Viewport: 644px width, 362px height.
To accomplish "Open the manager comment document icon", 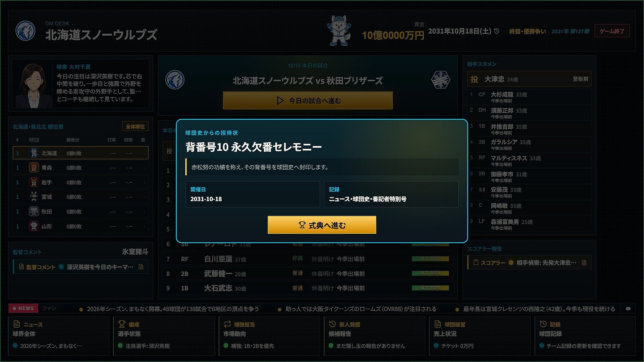I will [x=141, y=267].
